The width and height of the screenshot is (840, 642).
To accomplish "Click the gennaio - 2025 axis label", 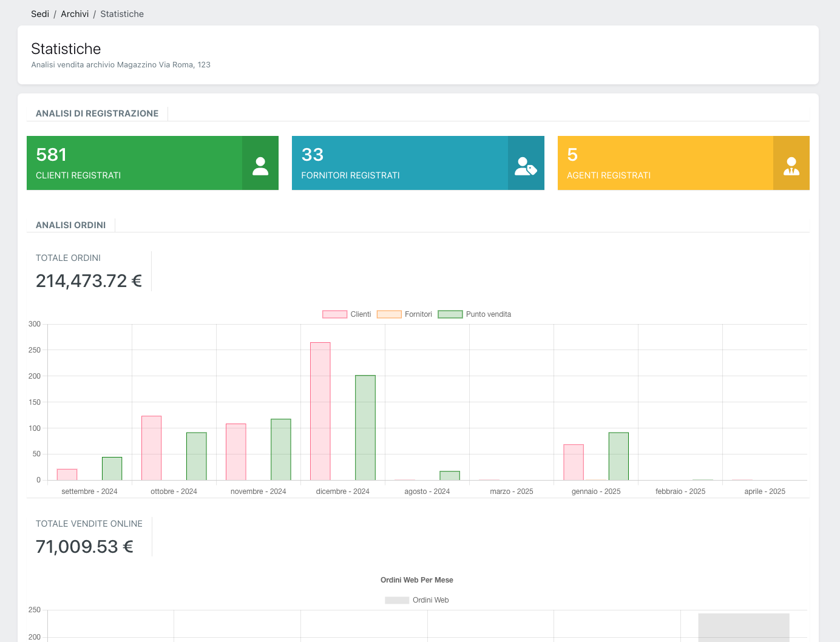I will pos(596,492).
